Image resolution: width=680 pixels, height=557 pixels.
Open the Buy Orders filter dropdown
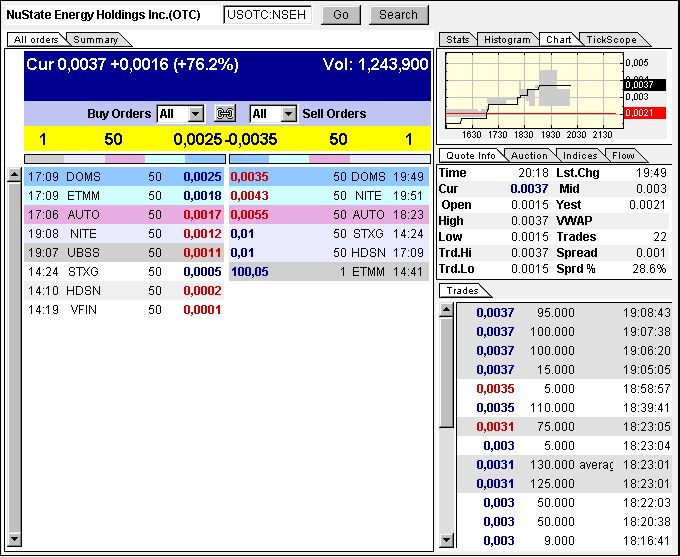(x=195, y=114)
